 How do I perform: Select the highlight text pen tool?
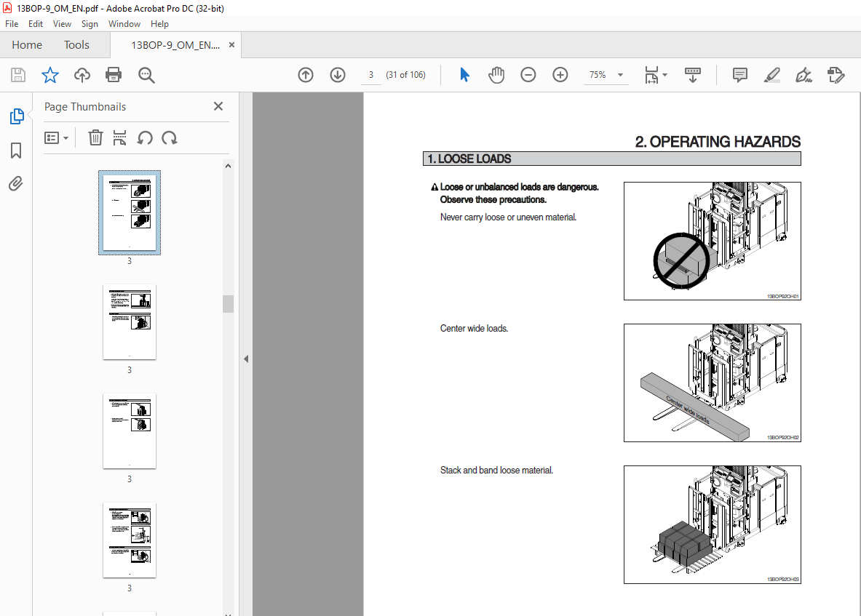[x=772, y=75]
